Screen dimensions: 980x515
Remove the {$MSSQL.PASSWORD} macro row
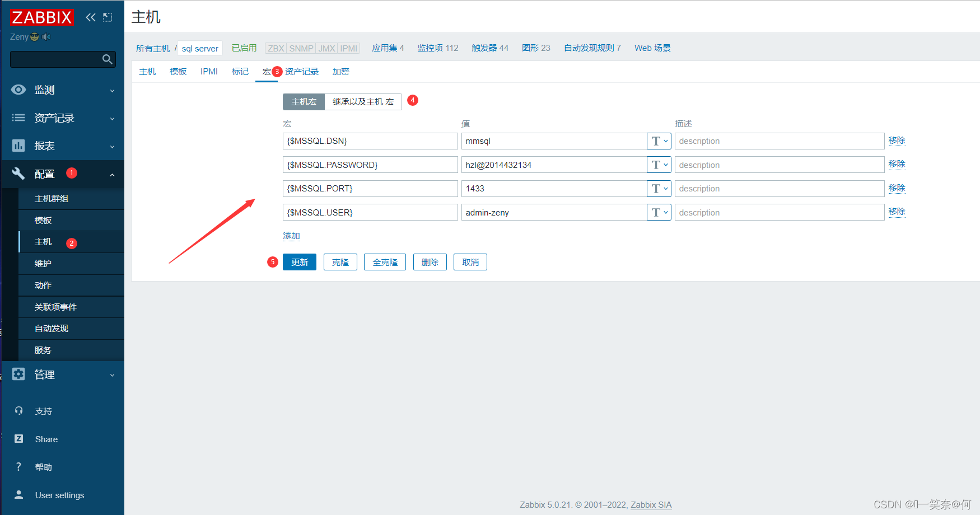point(897,164)
